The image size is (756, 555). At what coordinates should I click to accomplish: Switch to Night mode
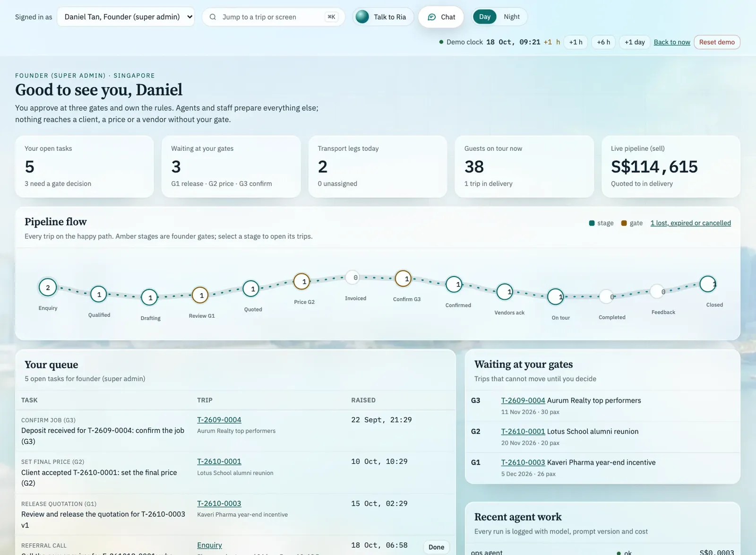click(511, 17)
